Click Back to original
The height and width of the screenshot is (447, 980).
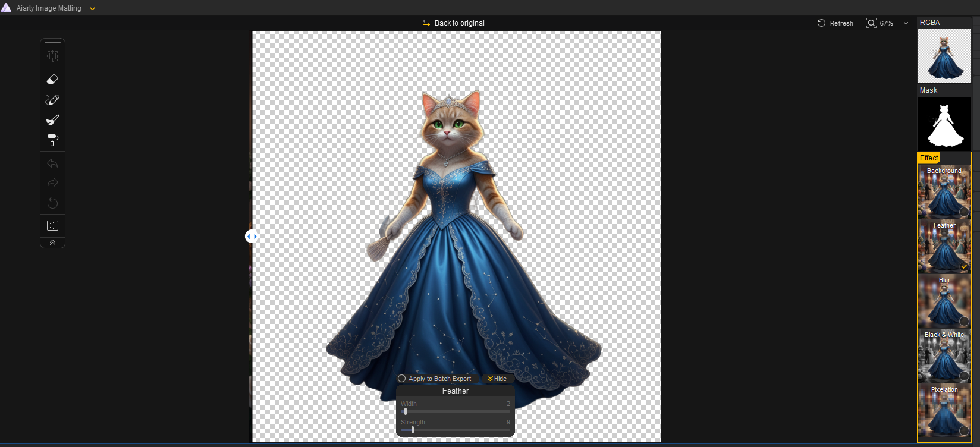click(x=454, y=23)
